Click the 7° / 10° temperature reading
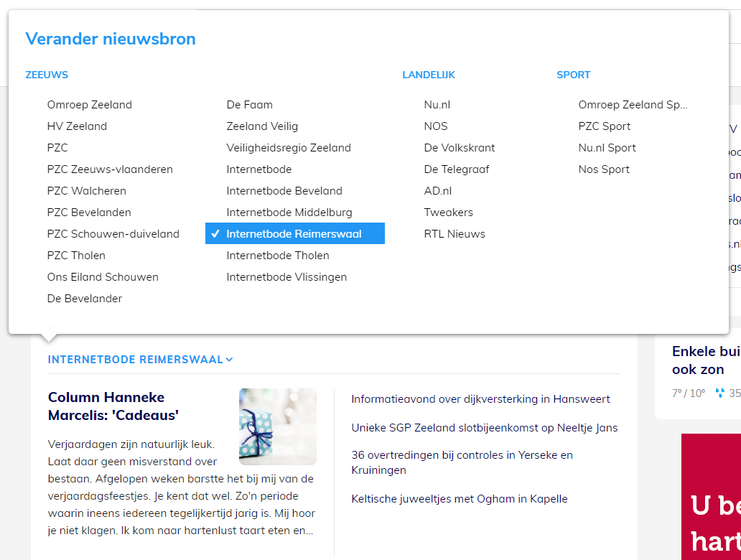The width and height of the screenshot is (741, 560). click(x=689, y=393)
